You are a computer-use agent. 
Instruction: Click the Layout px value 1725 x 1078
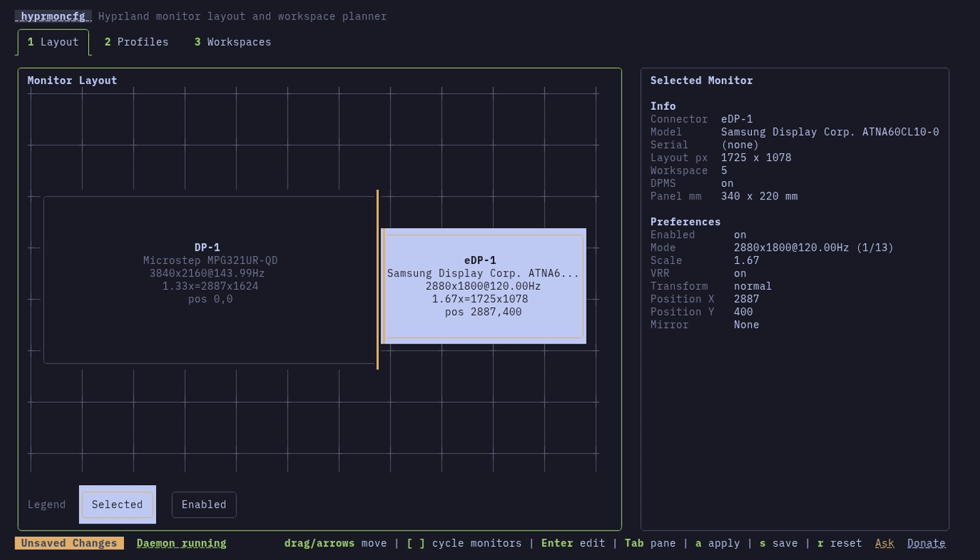pos(756,158)
